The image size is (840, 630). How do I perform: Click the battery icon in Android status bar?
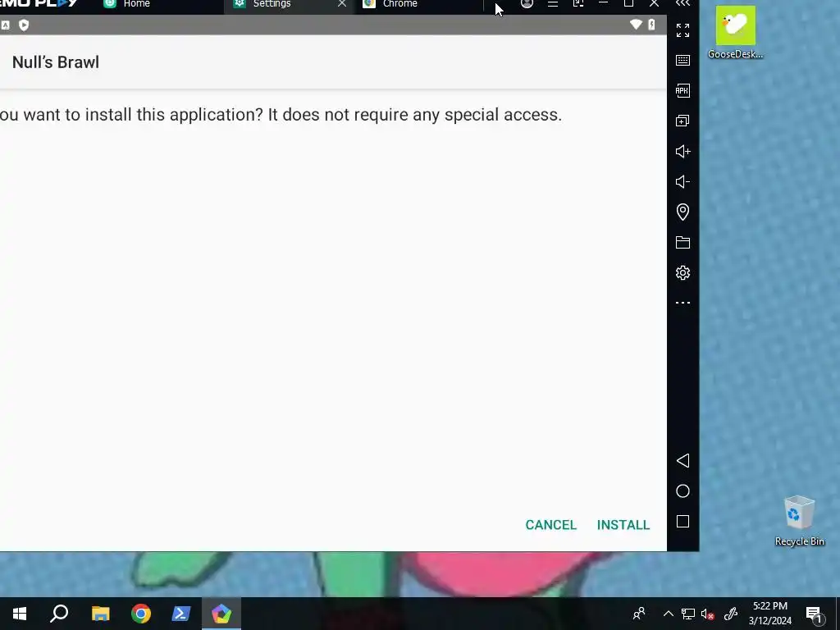click(651, 25)
